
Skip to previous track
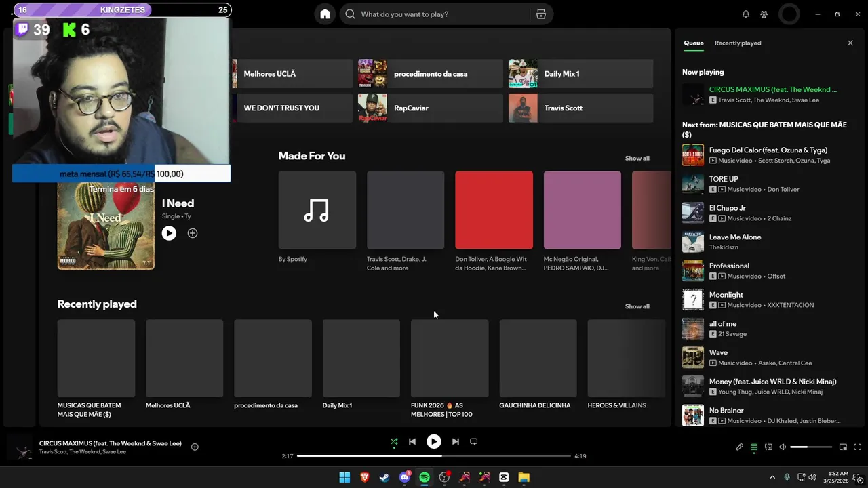click(412, 441)
